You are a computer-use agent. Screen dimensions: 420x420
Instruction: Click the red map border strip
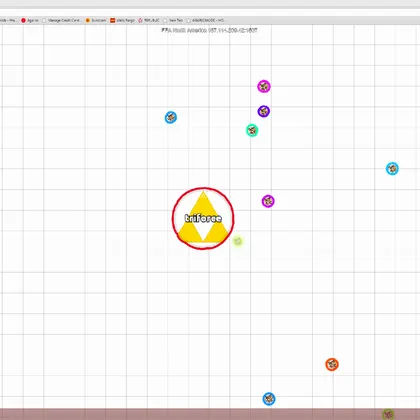(210, 414)
